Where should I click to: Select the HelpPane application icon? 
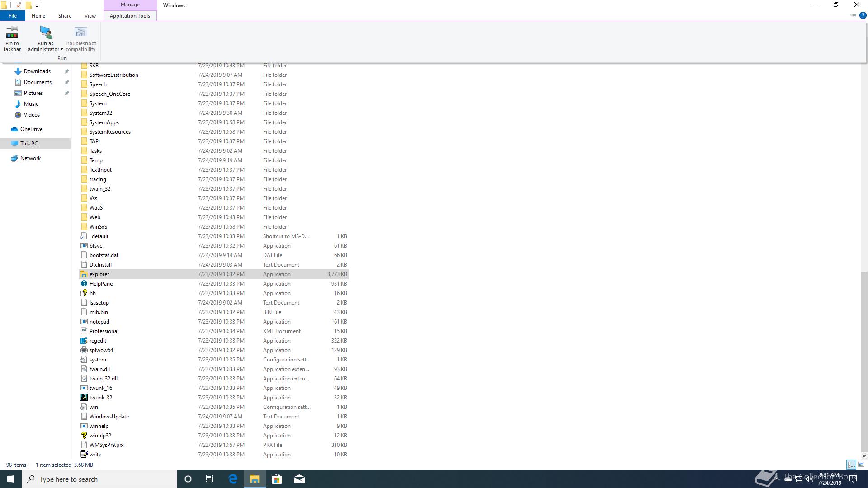(x=84, y=284)
